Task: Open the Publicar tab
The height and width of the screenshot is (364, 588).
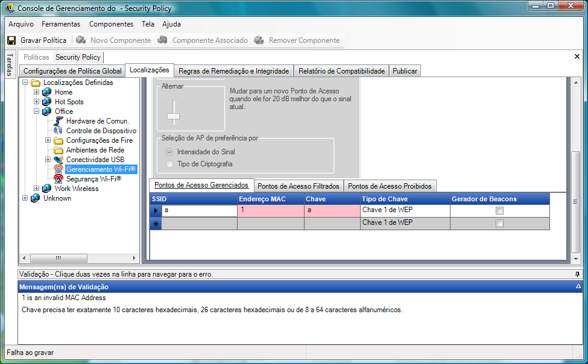Action: [405, 71]
